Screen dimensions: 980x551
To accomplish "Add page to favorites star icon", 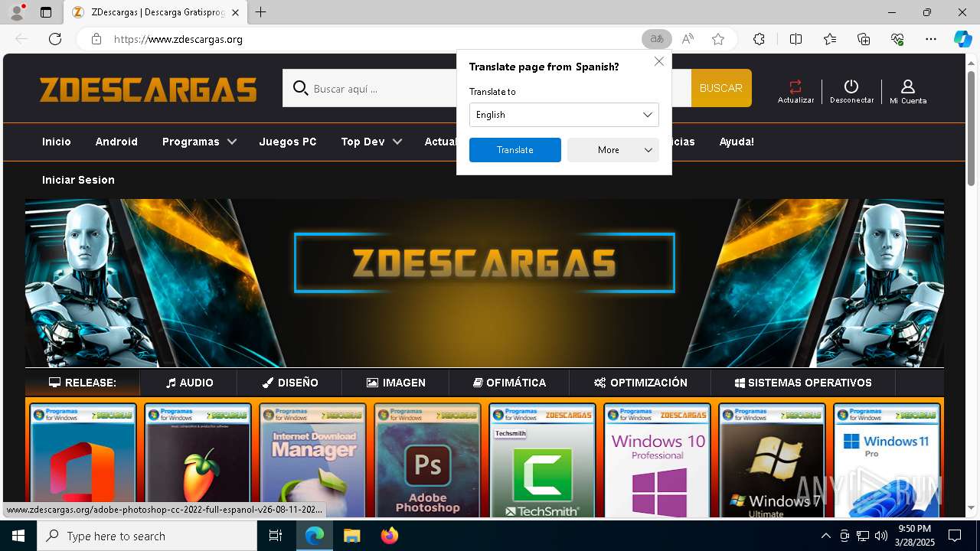I will [x=717, y=39].
